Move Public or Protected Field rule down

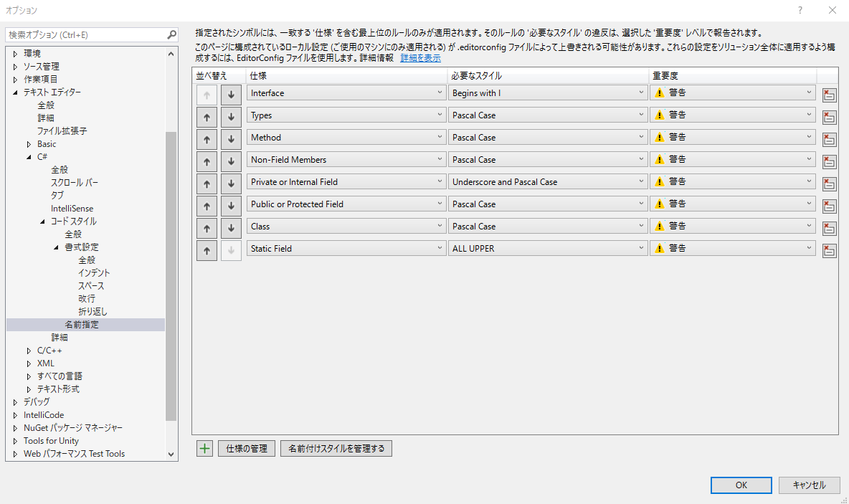point(231,206)
